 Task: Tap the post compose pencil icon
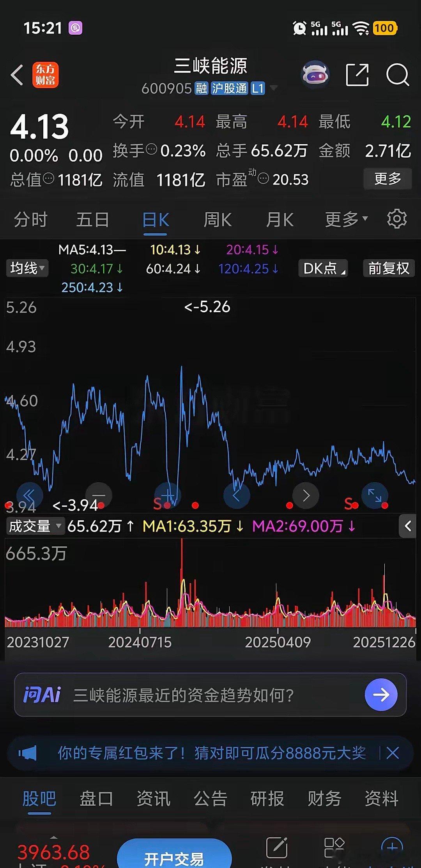point(277,847)
